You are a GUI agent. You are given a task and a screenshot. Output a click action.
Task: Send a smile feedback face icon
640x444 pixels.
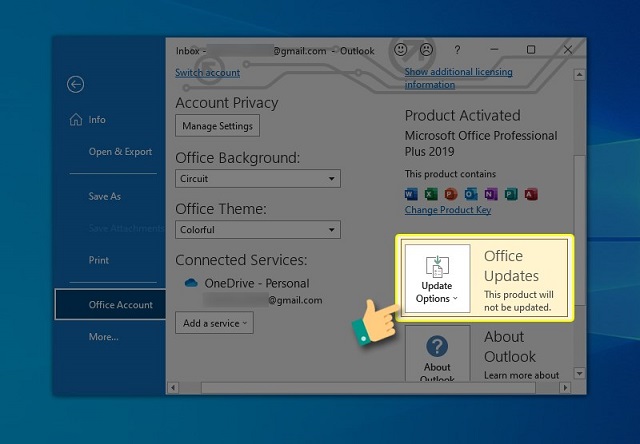pos(400,50)
